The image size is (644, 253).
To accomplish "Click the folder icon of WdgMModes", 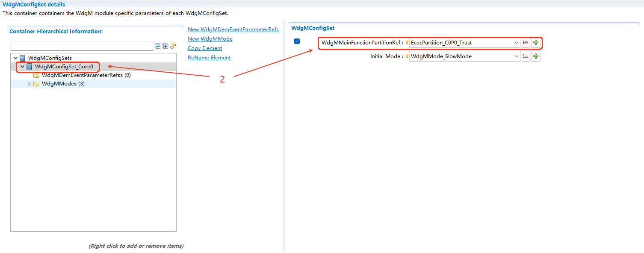I will point(36,83).
